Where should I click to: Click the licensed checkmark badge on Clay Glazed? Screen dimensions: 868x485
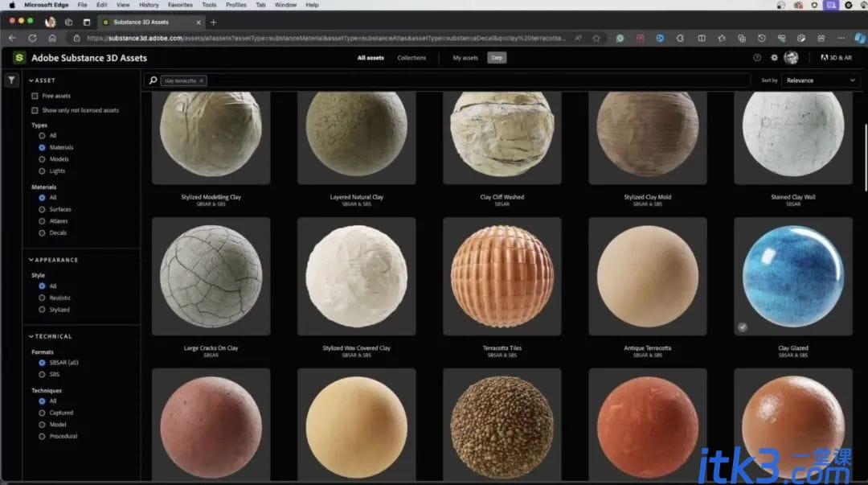point(743,327)
